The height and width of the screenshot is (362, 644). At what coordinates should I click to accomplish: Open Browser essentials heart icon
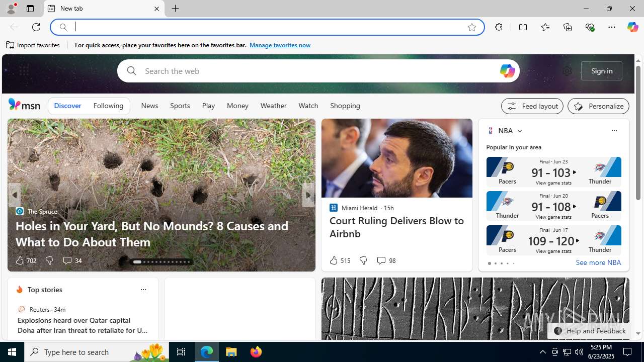click(590, 27)
